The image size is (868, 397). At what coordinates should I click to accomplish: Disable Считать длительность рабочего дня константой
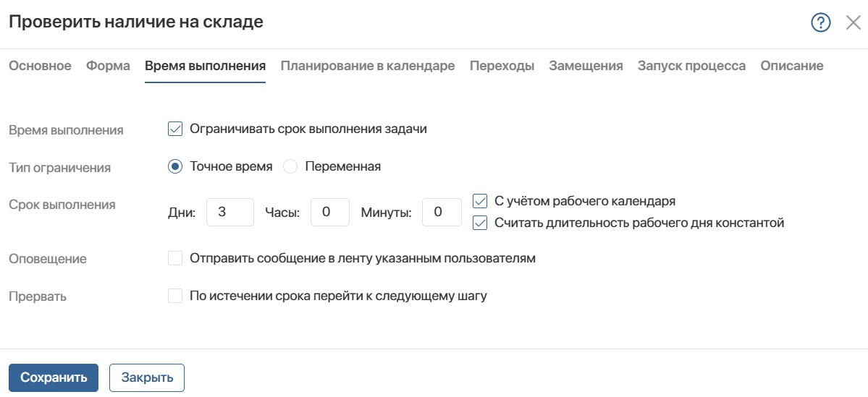pos(480,223)
